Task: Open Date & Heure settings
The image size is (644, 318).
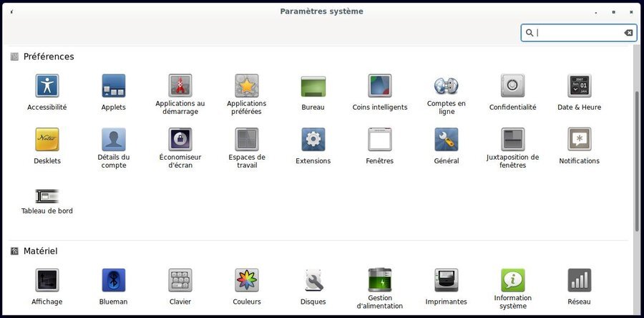Action: (580, 86)
